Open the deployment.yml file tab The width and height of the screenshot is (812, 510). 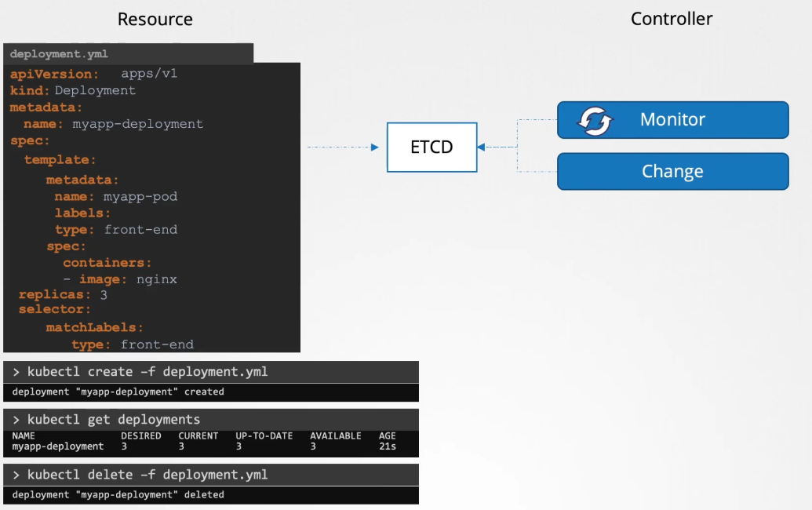(x=60, y=54)
